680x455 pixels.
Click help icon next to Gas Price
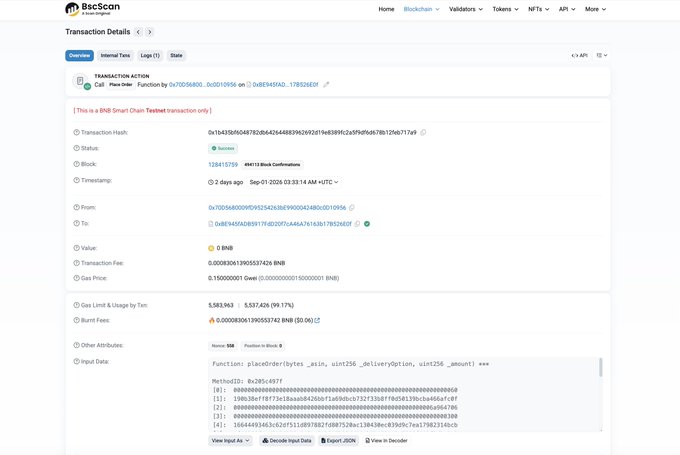point(76,278)
